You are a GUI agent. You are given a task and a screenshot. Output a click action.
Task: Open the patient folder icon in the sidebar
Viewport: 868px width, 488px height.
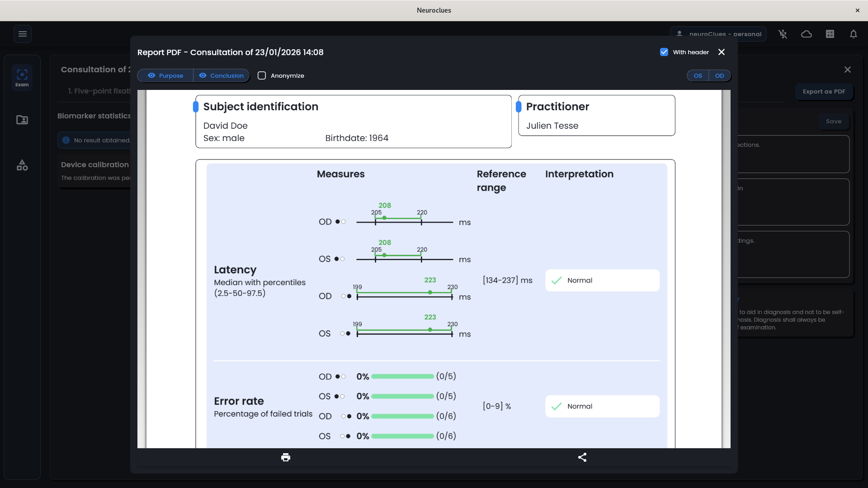coord(22,120)
